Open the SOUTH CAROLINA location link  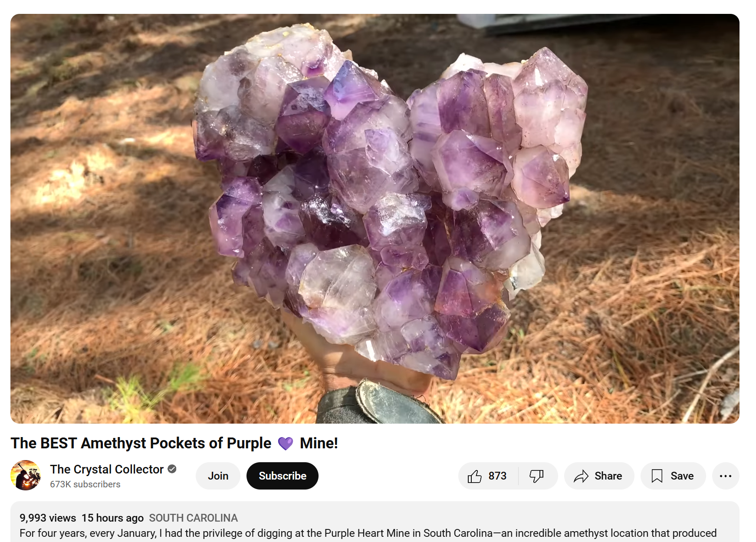(193, 518)
